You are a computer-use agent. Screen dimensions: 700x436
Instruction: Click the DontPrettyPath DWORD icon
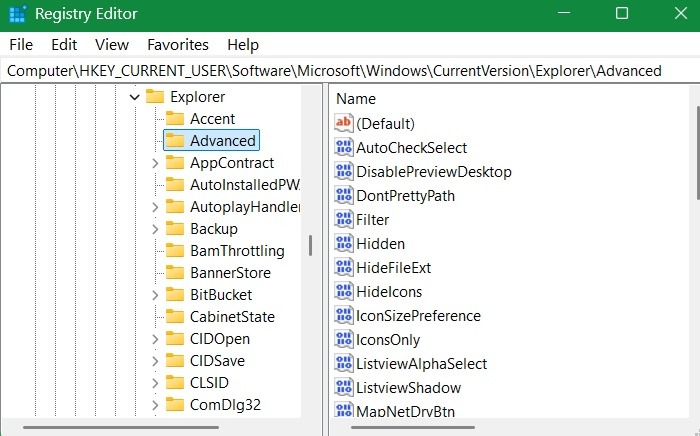click(344, 195)
